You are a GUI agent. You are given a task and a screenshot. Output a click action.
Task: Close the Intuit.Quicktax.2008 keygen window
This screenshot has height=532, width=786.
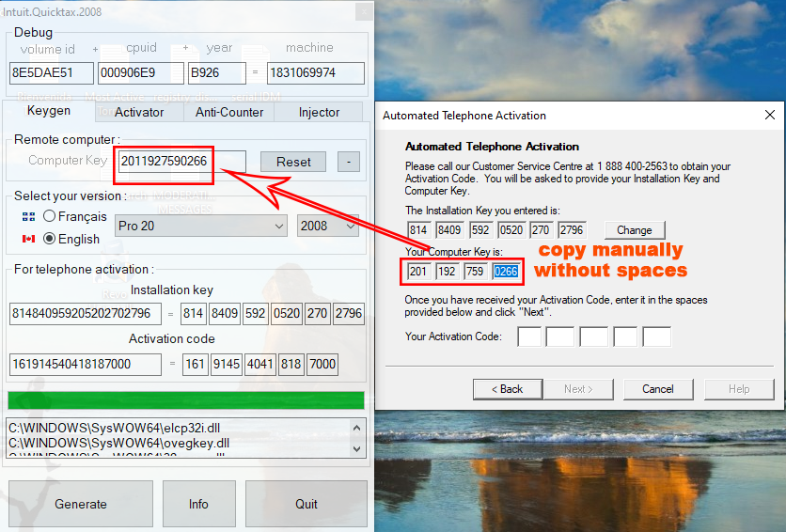point(364,11)
